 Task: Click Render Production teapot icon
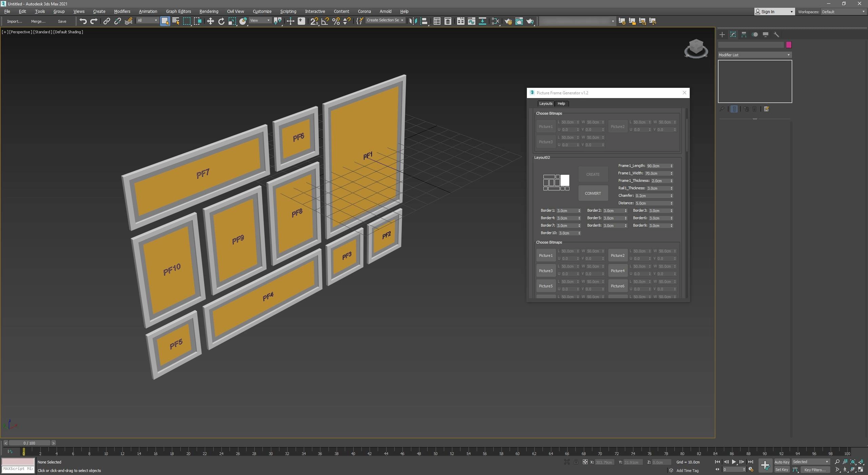click(530, 21)
